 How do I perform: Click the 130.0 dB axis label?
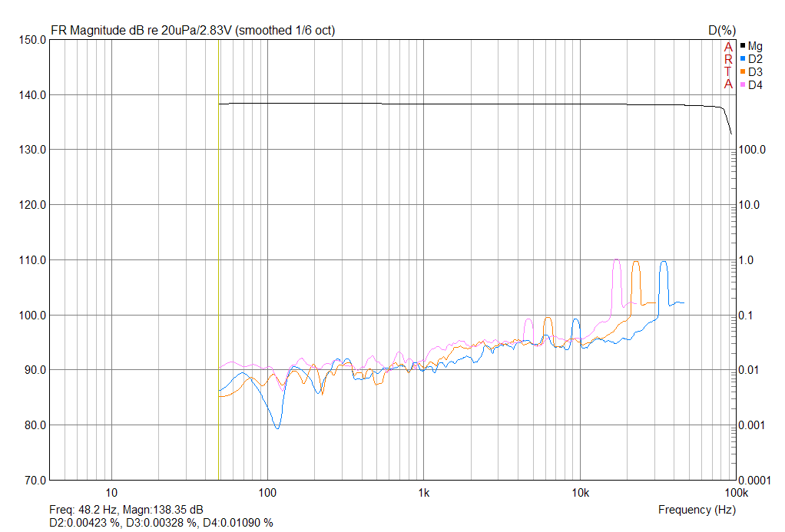click(32, 150)
